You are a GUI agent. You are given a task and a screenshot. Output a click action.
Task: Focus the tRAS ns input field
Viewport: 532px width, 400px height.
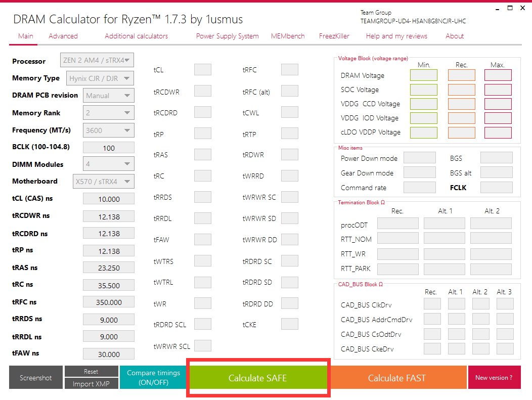(109, 268)
